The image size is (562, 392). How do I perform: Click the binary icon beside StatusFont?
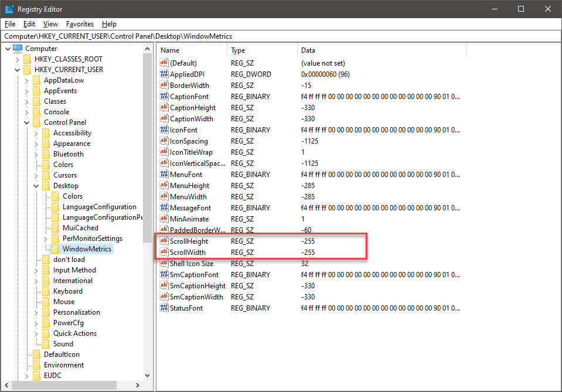(165, 308)
